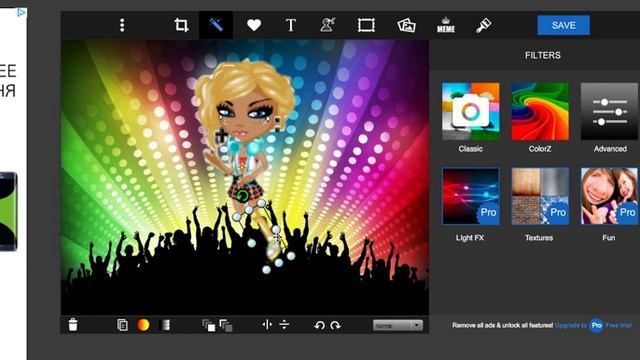The image size is (640, 360).
Task: Send the object to back
Action: [x=226, y=325]
